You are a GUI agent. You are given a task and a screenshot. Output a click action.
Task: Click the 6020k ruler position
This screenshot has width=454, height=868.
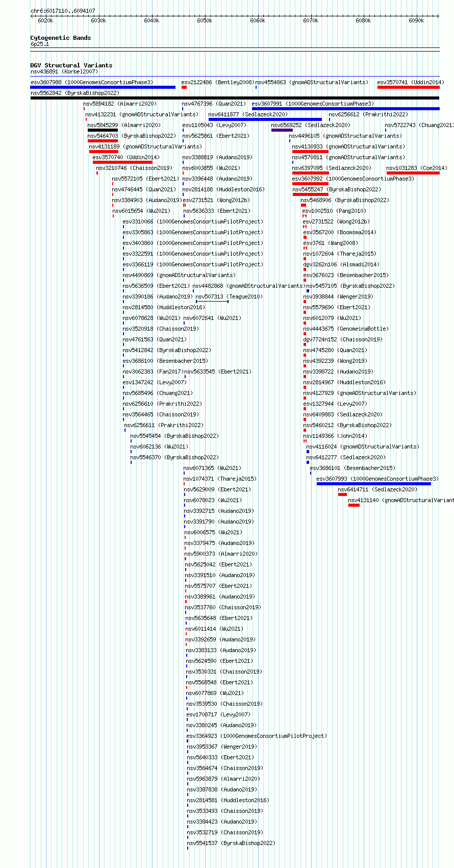(45, 20)
